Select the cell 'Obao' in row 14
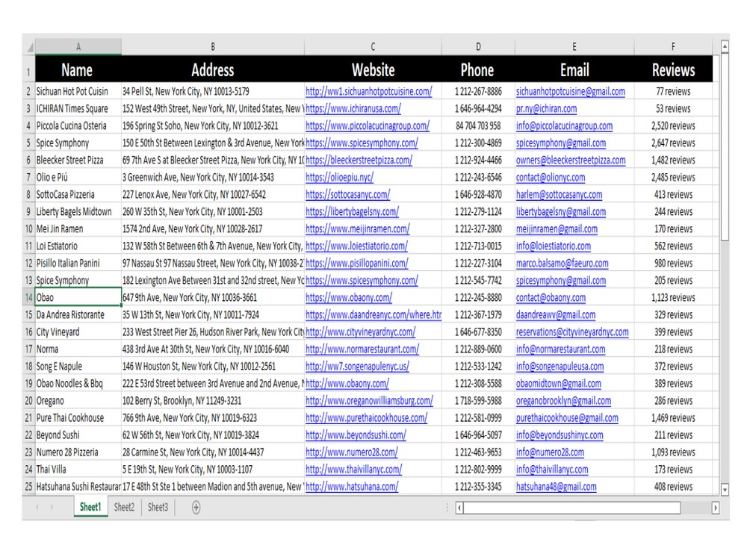 point(78,298)
